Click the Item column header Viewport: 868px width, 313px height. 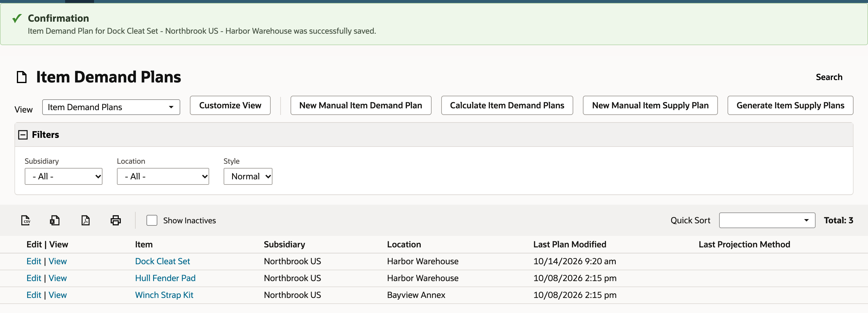(x=144, y=244)
